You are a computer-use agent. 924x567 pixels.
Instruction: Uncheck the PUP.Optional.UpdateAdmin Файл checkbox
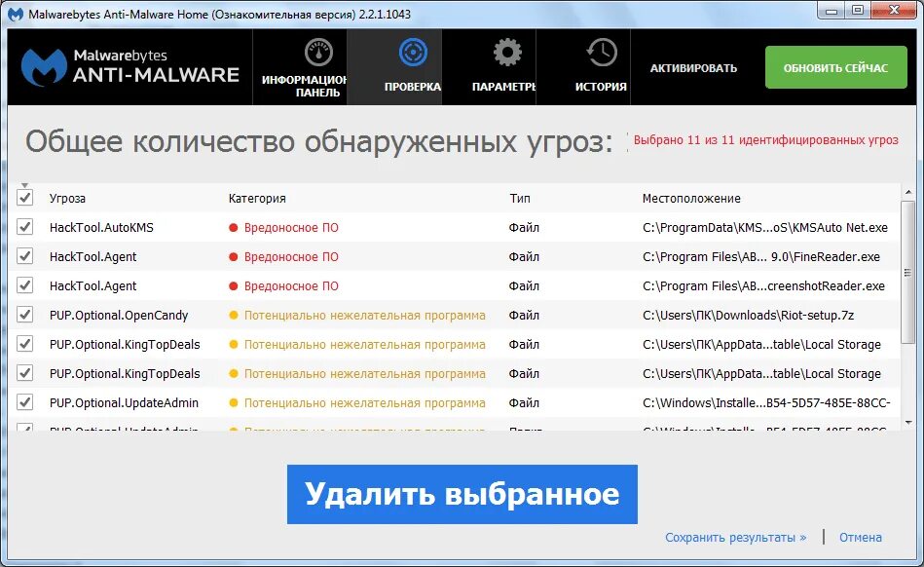tap(24, 402)
